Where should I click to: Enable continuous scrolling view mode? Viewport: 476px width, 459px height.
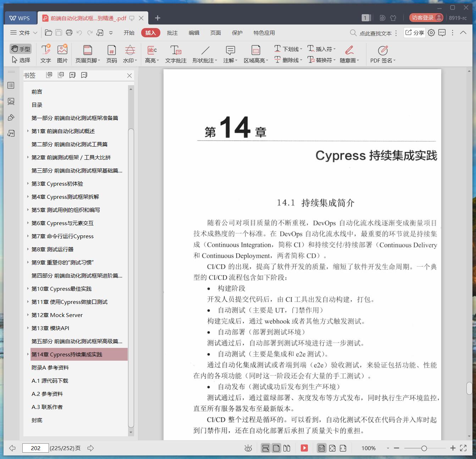pyautogui.click(x=265, y=448)
